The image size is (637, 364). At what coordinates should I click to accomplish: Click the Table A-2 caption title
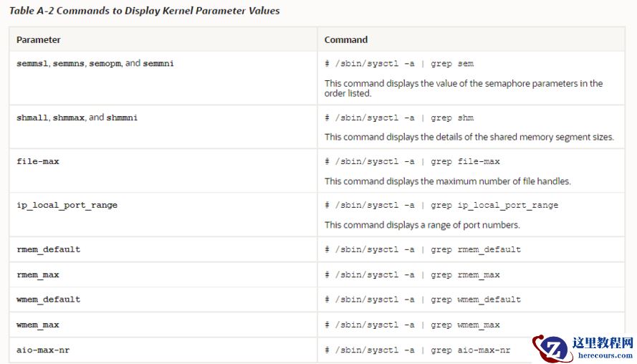tap(145, 11)
